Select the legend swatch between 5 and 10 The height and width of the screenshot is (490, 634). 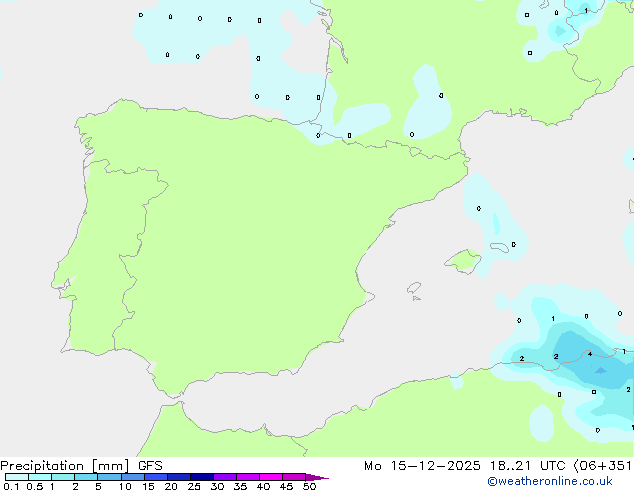pyautogui.click(x=109, y=477)
